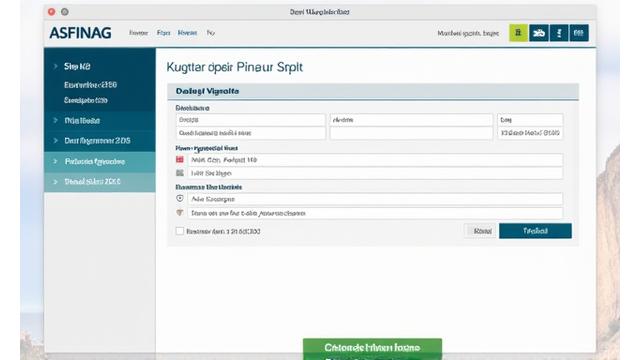The height and width of the screenshot is (360, 640).
Task: Select the first sub-entry under the top sidebar section
Action: (90, 85)
